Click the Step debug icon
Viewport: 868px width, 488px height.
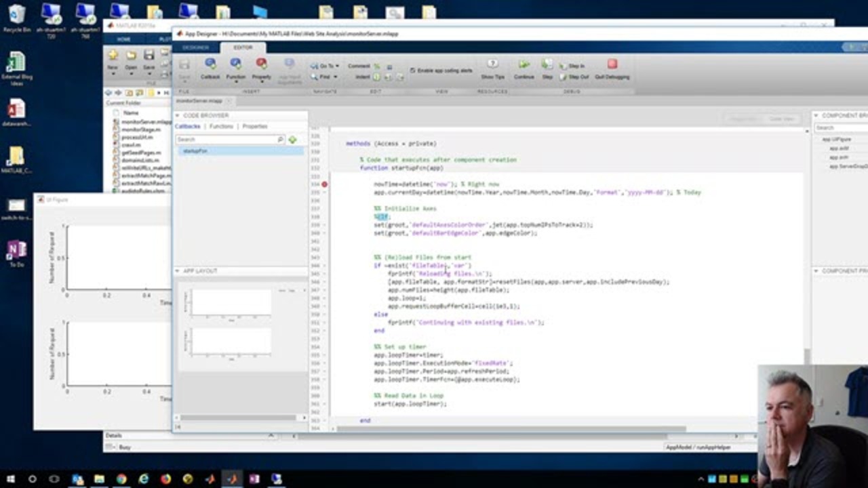[x=547, y=65]
